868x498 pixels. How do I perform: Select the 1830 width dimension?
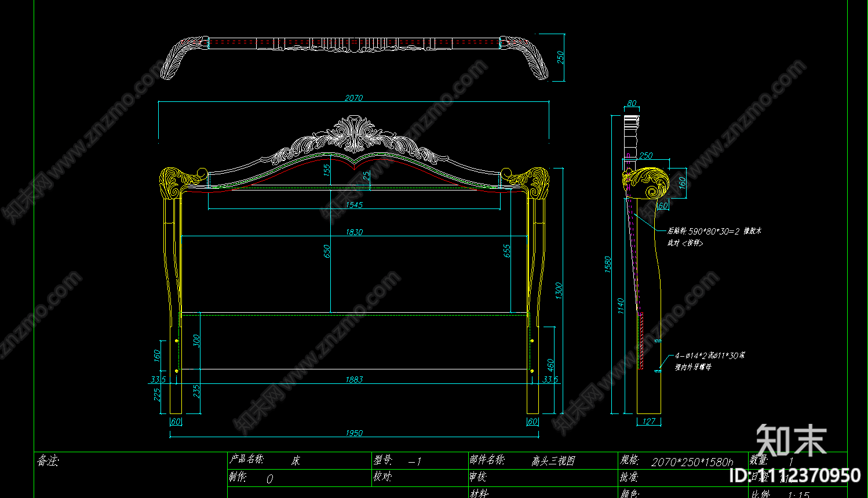354,232
